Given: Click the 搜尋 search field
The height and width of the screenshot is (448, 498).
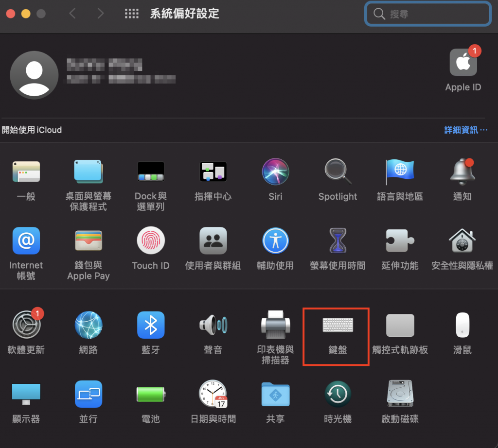Looking at the screenshot, I should pyautogui.click(x=428, y=14).
